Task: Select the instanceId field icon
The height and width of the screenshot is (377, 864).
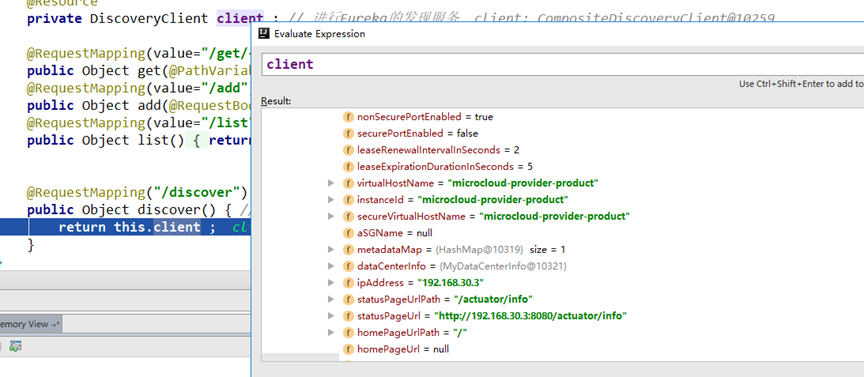Action: (x=348, y=200)
